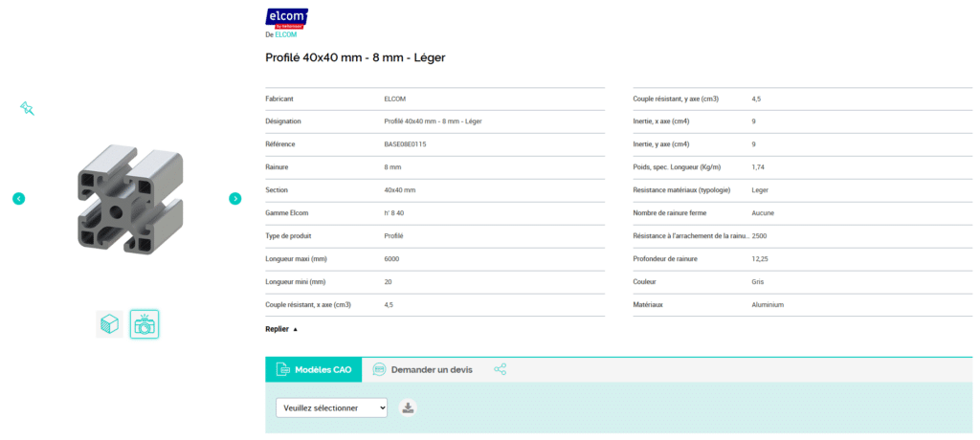Click the Profondeur de rainure value 12,25
The image size is (980, 440).
(x=760, y=259)
